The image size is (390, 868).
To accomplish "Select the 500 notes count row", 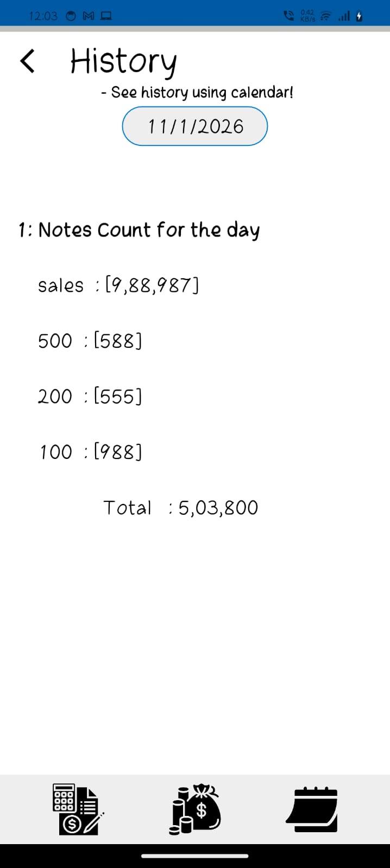I will point(90,341).
